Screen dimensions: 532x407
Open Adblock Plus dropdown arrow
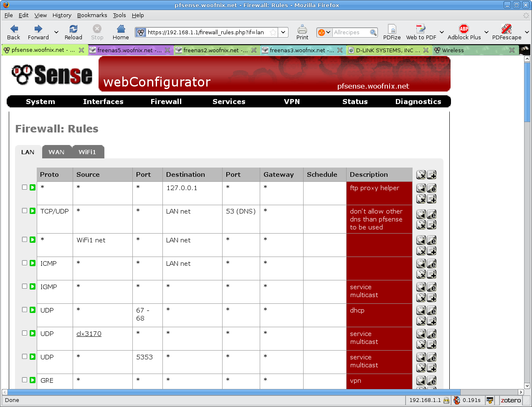(486, 32)
